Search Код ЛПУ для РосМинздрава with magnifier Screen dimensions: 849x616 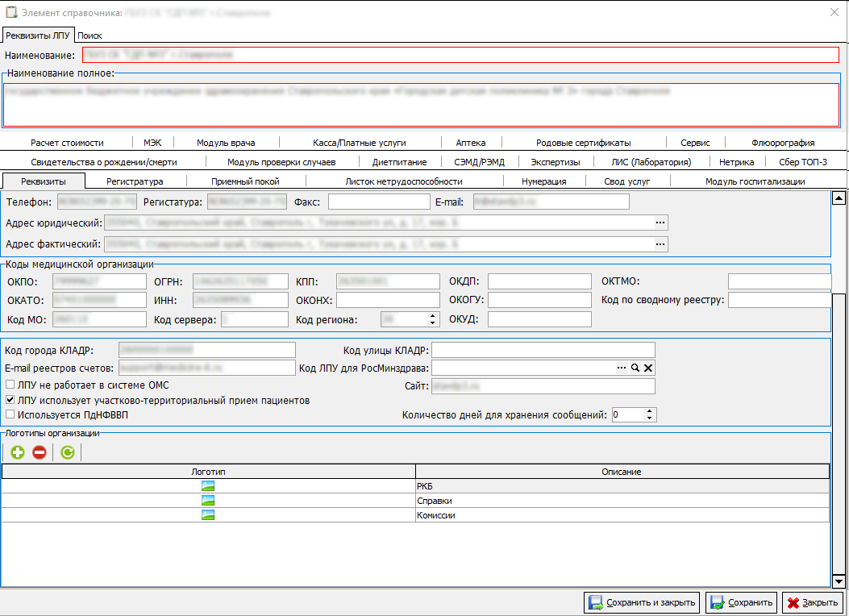coord(635,368)
